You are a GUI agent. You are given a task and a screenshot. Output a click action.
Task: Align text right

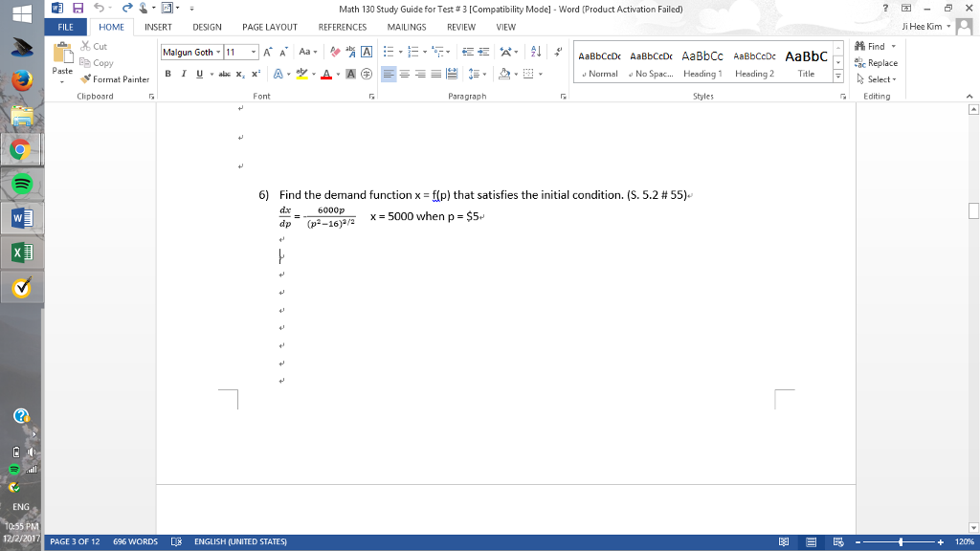coord(420,74)
